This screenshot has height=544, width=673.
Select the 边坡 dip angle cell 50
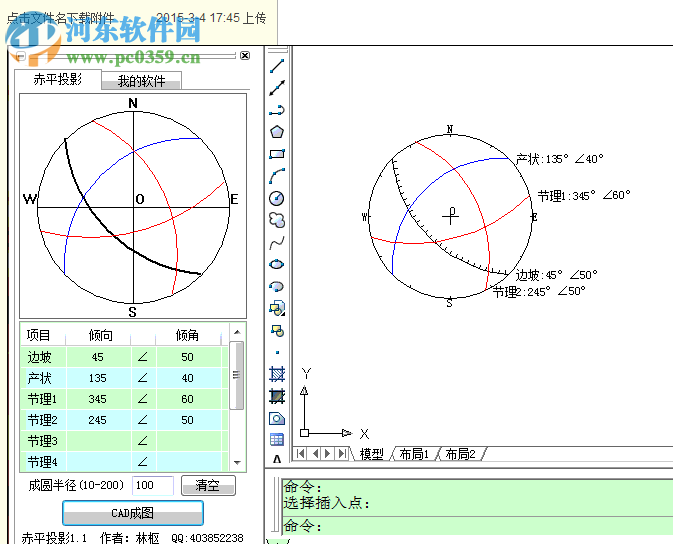(188, 357)
